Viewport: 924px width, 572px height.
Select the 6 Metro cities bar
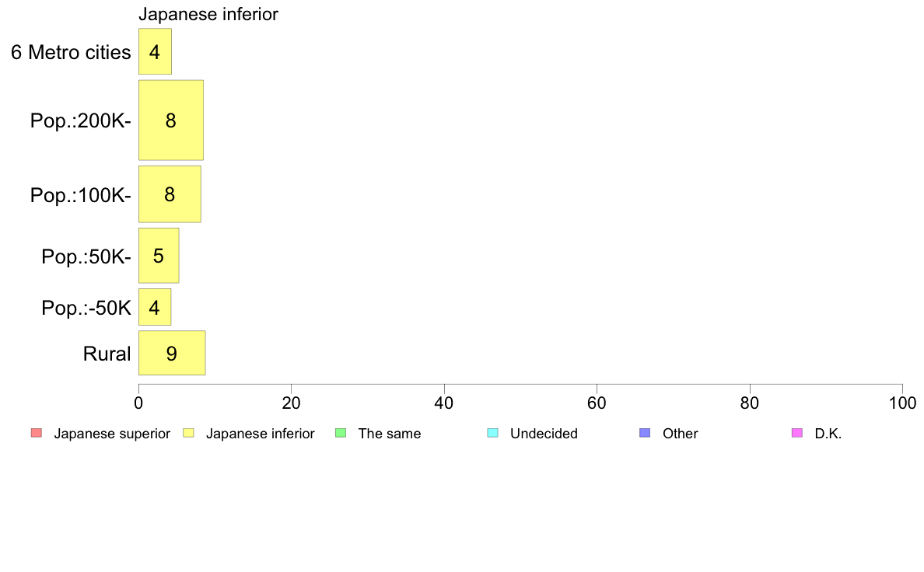(x=155, y=51)
